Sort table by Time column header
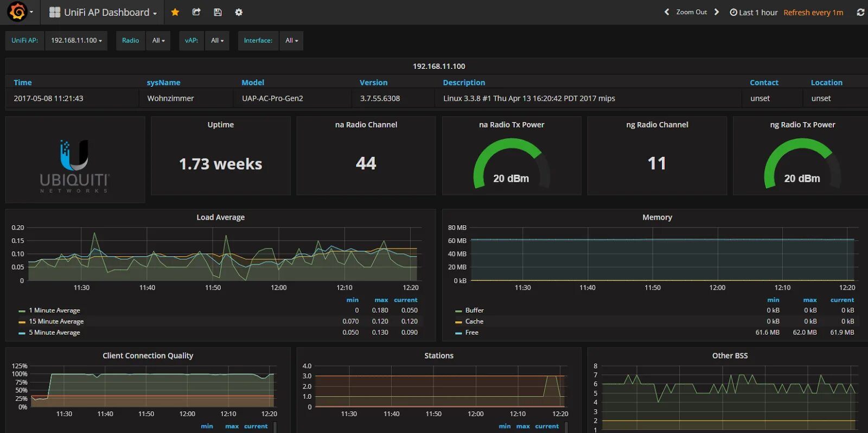Screen dimensions: 868x433 click(23, 82)
